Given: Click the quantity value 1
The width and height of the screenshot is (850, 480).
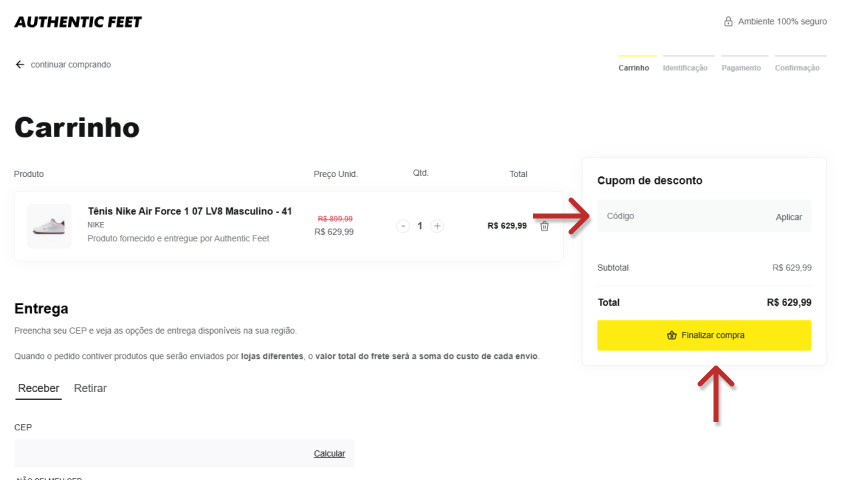Looking at the screenshot, I should [420, 226].
